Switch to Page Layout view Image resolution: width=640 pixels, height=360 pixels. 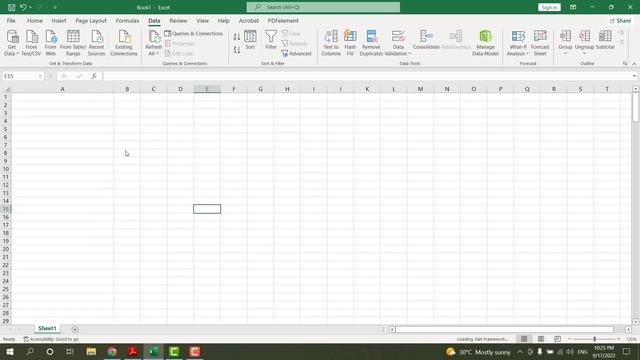click(x=541, y=339)
